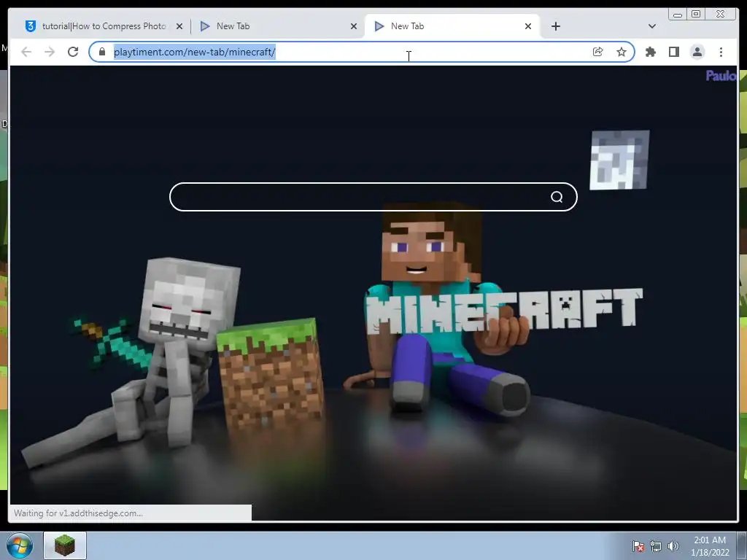
Task: Open the Windows Start menu
Action: pyautogui.click(x=19, y=545)
